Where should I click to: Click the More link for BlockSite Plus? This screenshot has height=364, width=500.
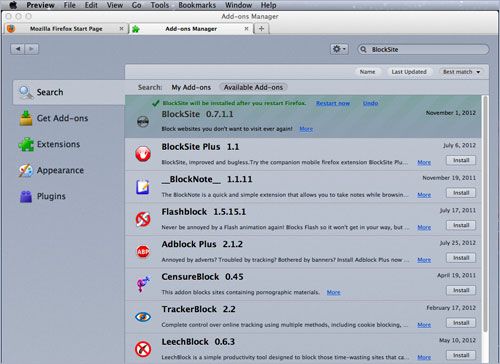(x=424, y=162)
